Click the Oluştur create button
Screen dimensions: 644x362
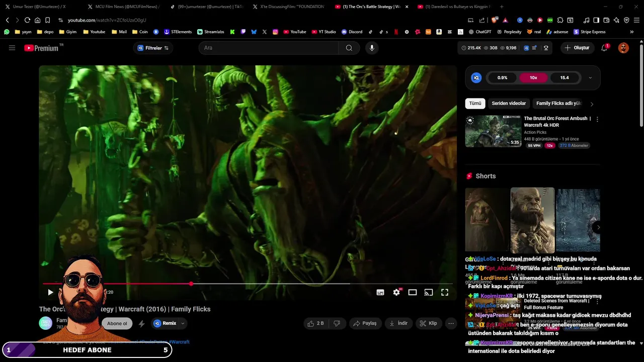pos(577,48)
